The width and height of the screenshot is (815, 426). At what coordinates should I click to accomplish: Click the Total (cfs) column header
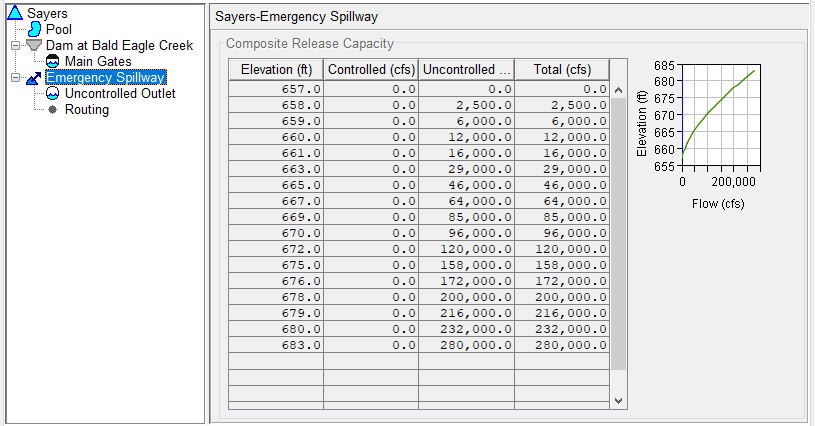coord(562,69)
